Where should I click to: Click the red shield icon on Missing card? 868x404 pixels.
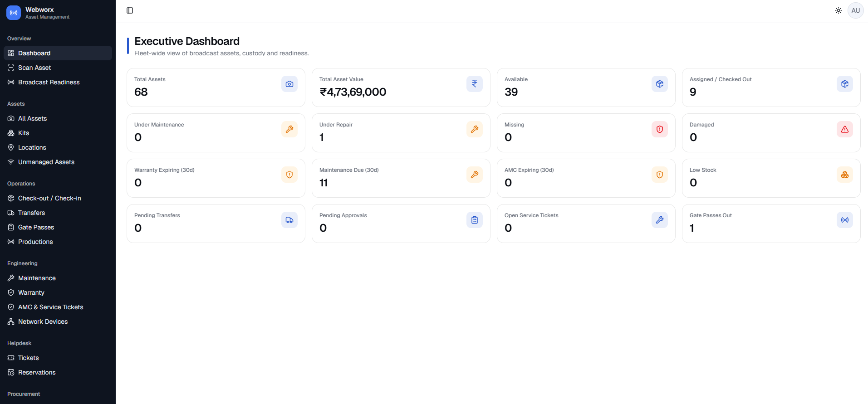tap(660, 129)
